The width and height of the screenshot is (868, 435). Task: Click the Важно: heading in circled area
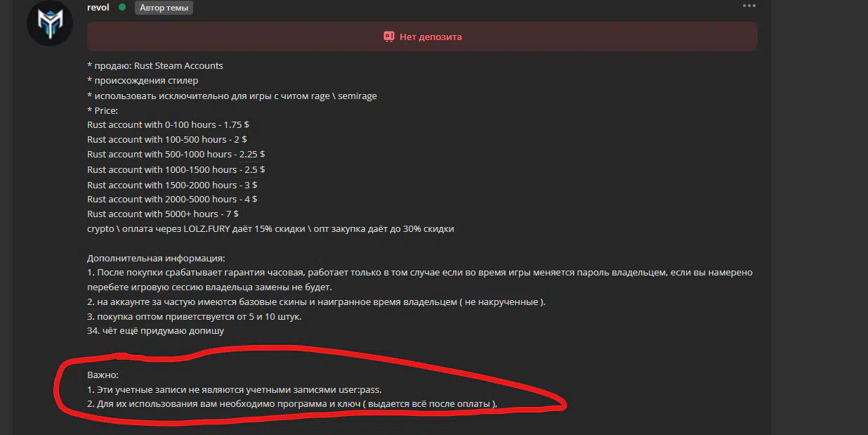[x=103, y=375]
